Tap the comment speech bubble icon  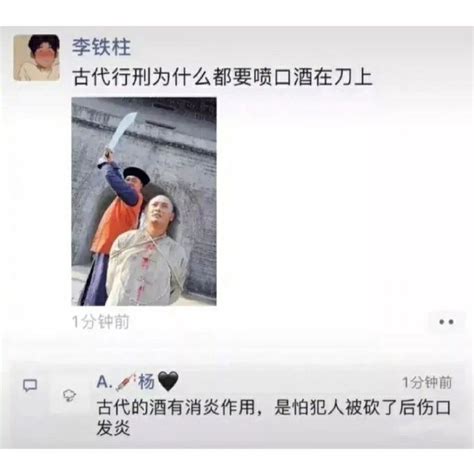point(30,386)
